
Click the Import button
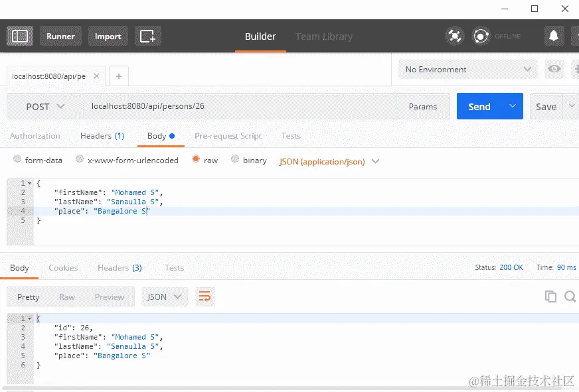(108, 36)
